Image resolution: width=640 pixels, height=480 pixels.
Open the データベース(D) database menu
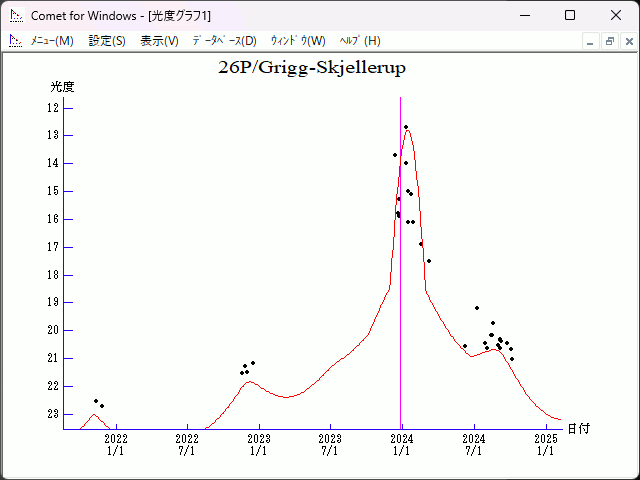[x=224, y=41]
